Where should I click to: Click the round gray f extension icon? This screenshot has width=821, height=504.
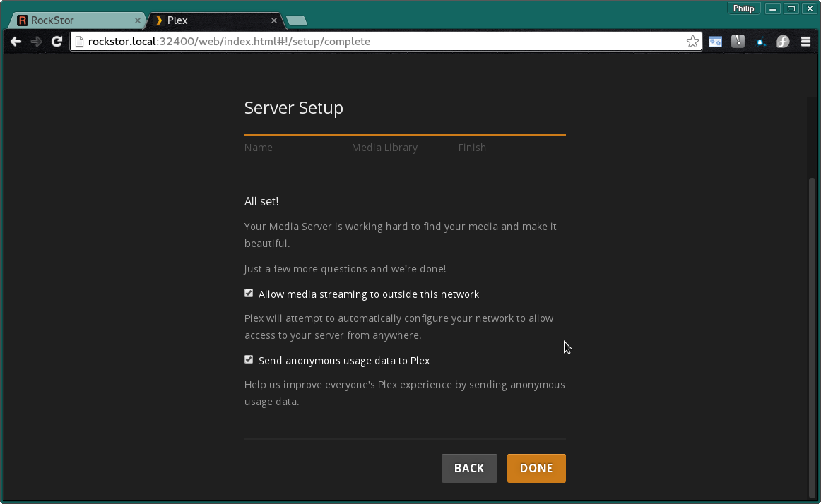pos(783,42)
